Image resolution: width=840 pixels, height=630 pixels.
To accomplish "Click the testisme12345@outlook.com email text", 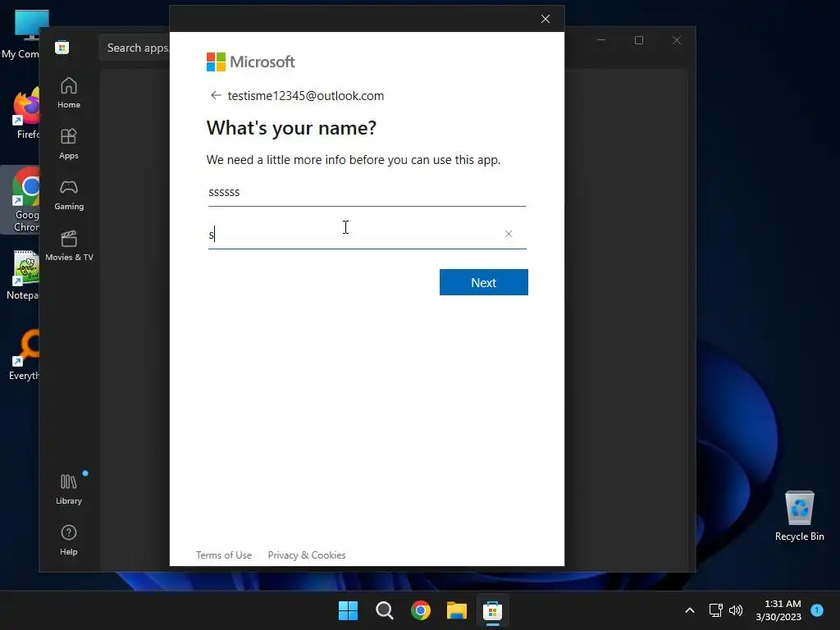I will (x=306, y=96).
